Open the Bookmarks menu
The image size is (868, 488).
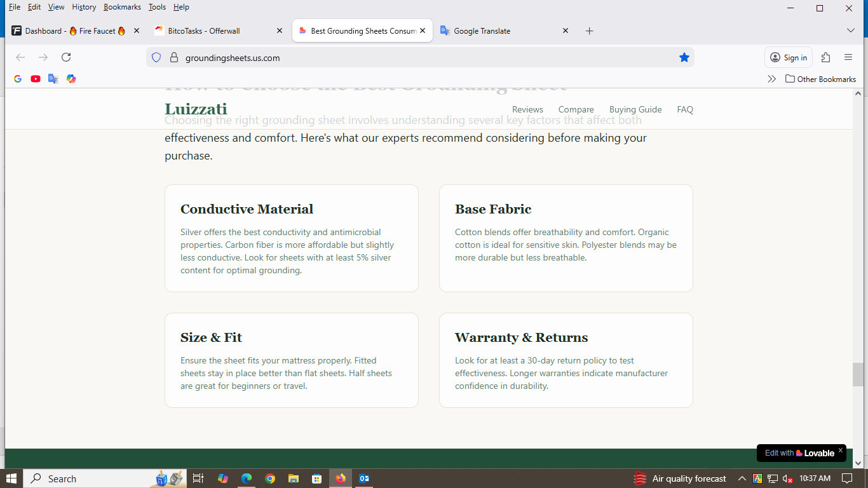coord(122,7)
